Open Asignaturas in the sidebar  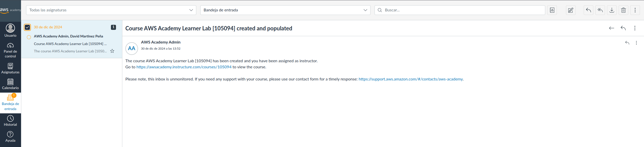[10, 69]
